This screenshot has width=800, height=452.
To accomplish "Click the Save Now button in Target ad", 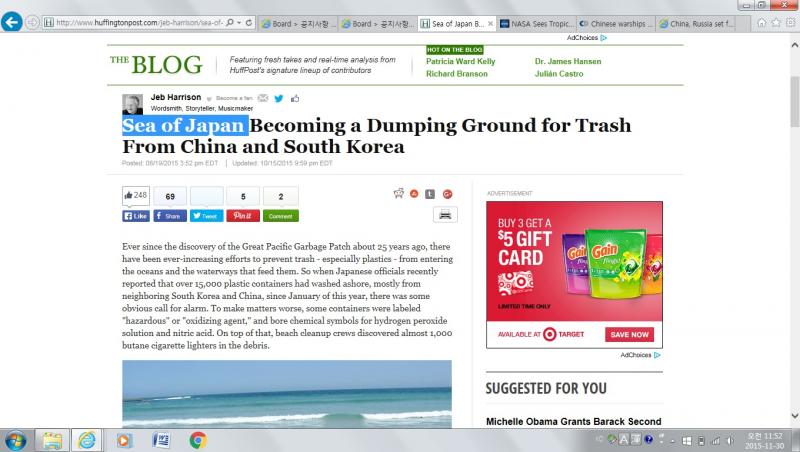I will point(629,334).
